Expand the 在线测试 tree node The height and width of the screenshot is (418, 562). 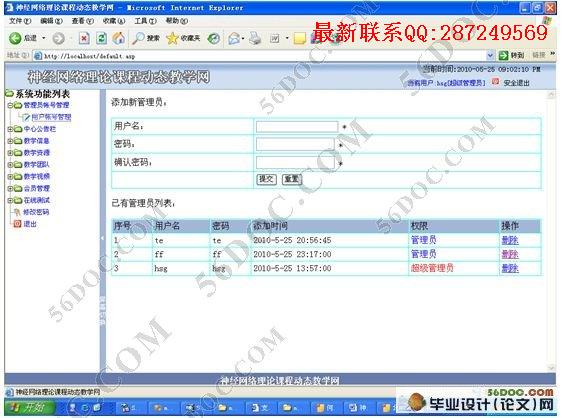[10, 200]
